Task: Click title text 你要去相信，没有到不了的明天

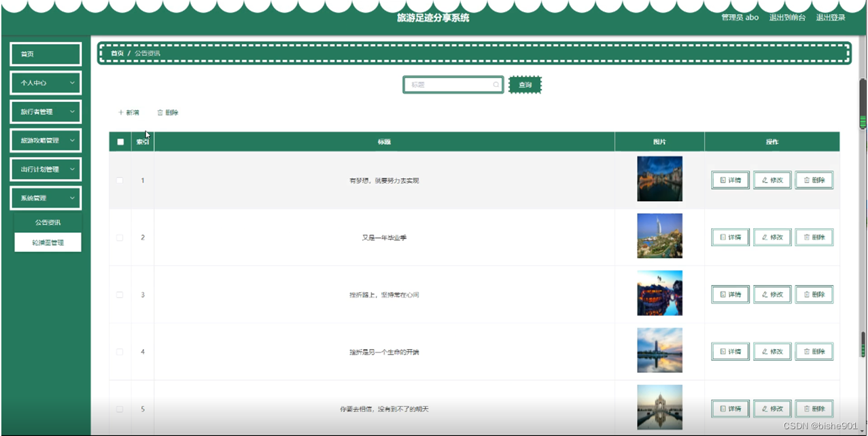Action: click(x=384, y=409)
